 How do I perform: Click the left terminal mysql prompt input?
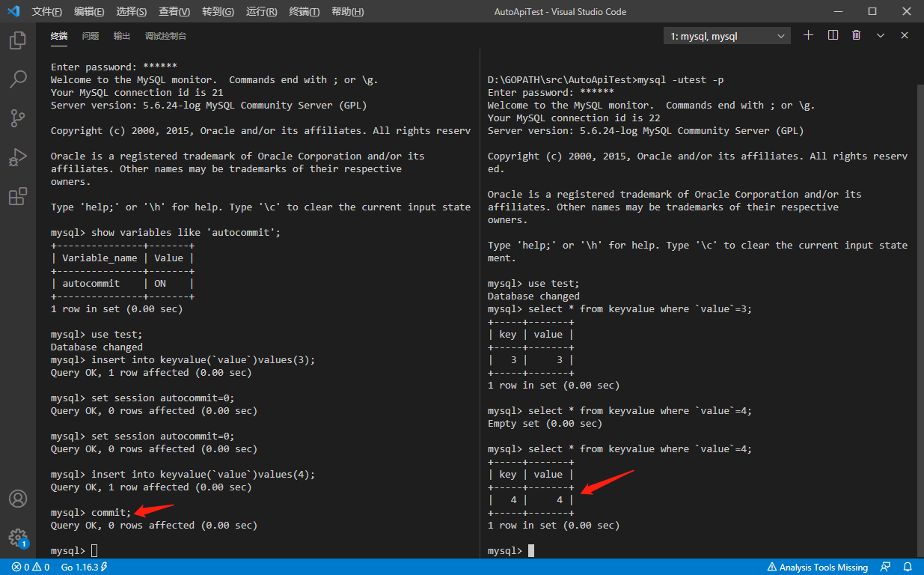94,551
